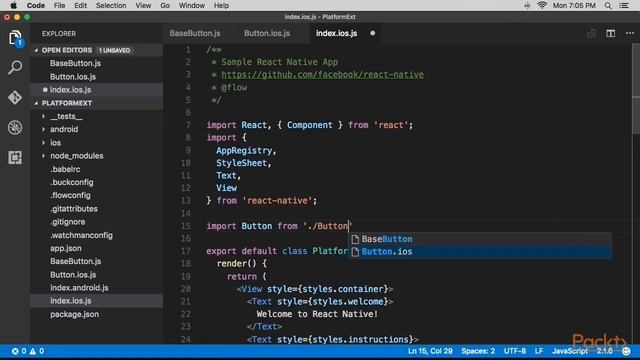
Task: Open the View menu
Action: click(x=143, y=5)
